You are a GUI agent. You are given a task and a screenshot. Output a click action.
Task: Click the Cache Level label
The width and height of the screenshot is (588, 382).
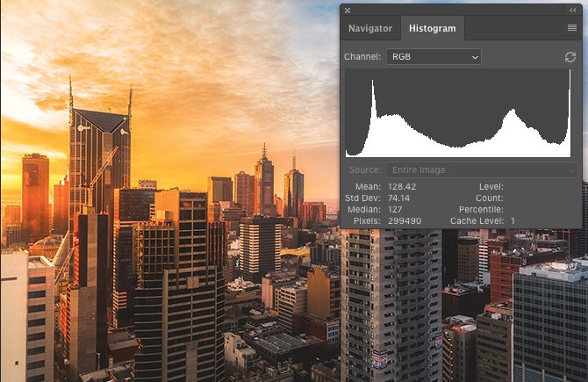click(x=477, y=221)
